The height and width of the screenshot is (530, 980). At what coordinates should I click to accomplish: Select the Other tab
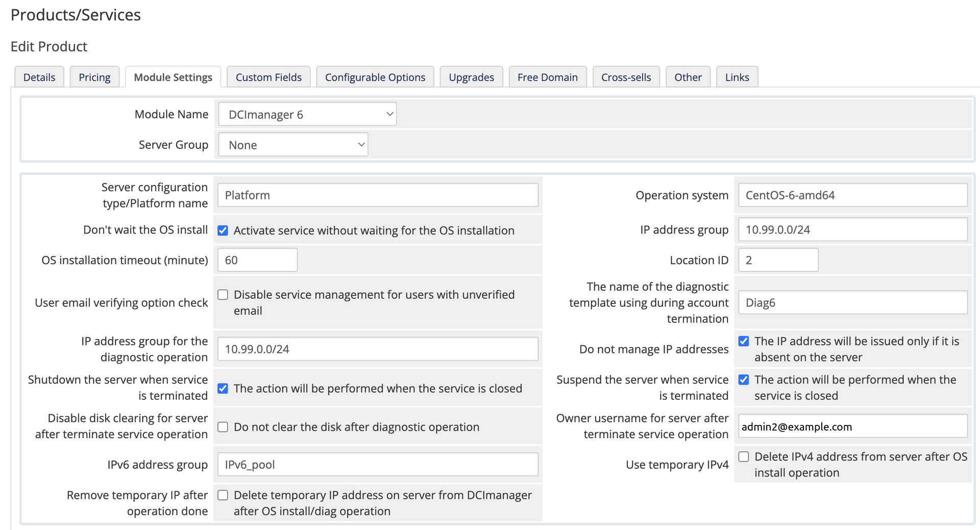point(688,77)
